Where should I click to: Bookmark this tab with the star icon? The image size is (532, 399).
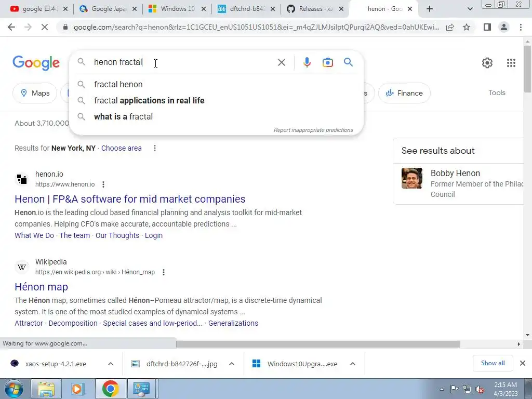[x=467, y=27]
